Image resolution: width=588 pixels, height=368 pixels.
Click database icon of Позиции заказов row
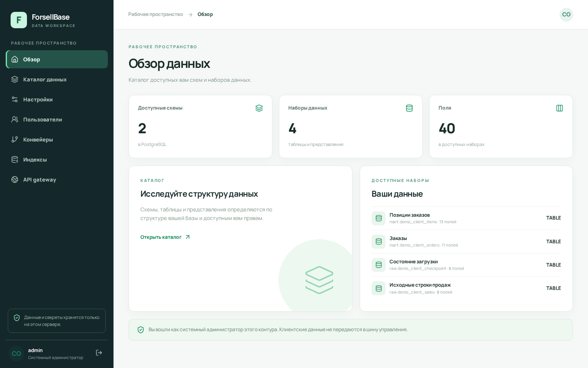pos(379,218)
